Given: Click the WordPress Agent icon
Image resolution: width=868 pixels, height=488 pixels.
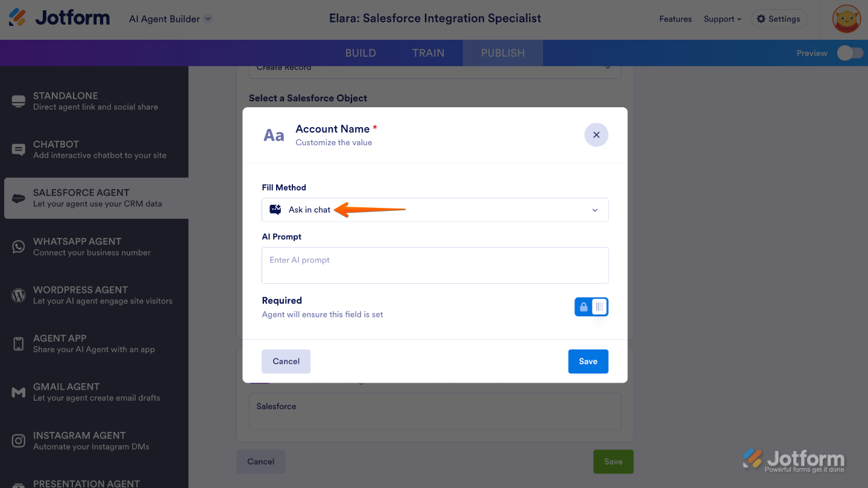Looking at the screenshot, I should tap(19, 295).
